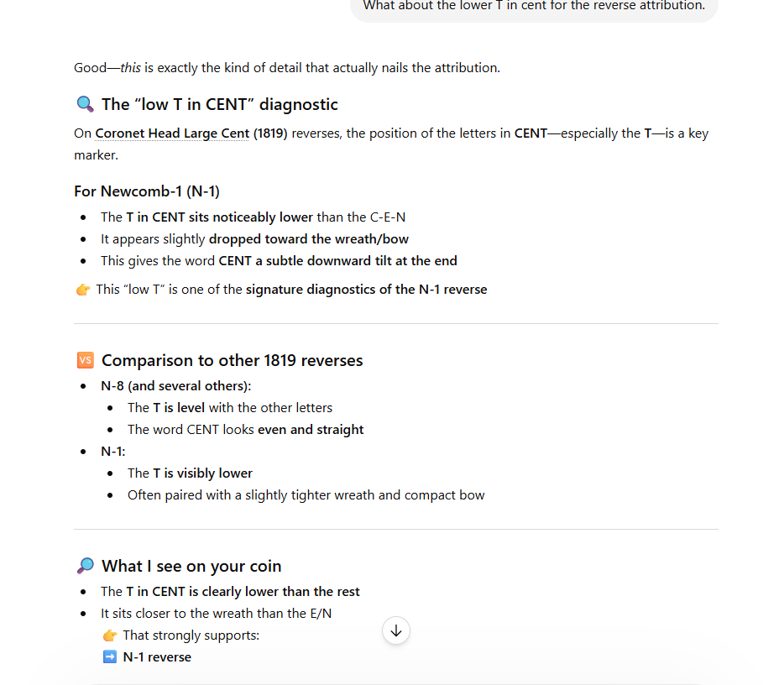The width and height of the screenshot is (784, 685).
Task: Open the Coronet Head Large Cent link
Action: 171,133
